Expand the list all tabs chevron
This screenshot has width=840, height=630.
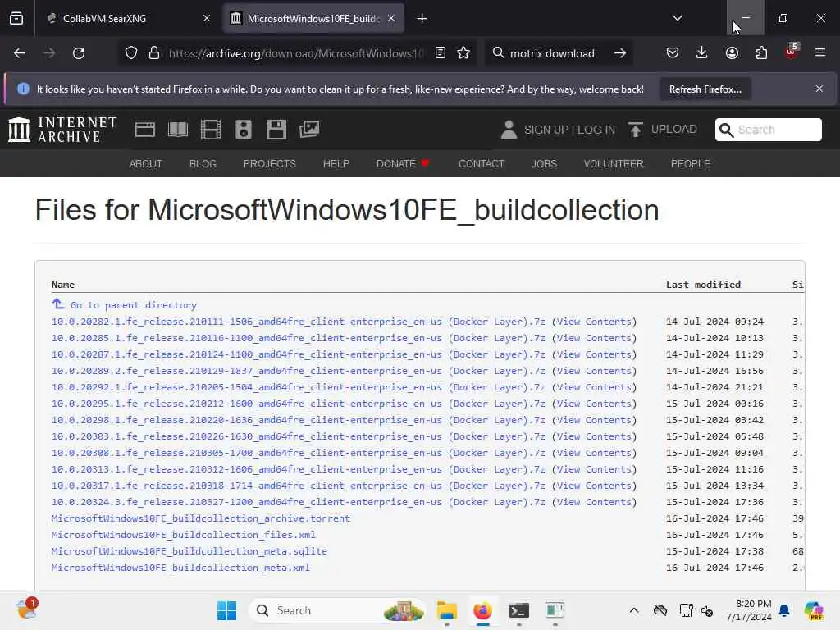click(677, 18)
